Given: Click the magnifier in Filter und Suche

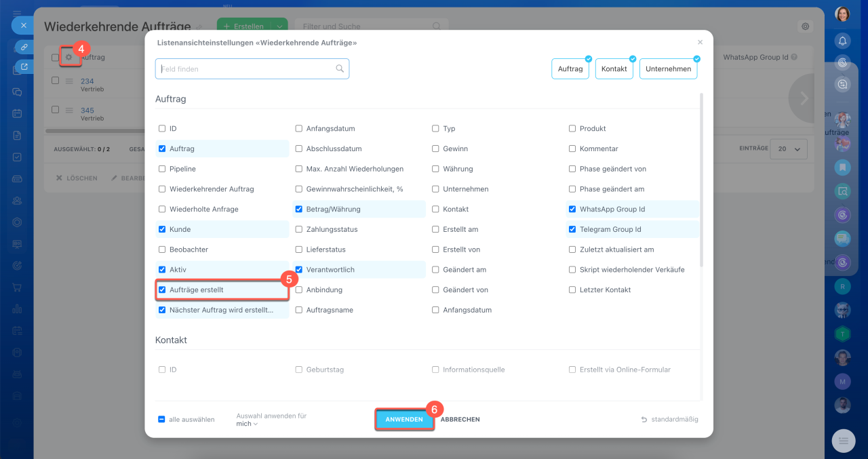Looking at the screenshot, I should coord(437,26).
